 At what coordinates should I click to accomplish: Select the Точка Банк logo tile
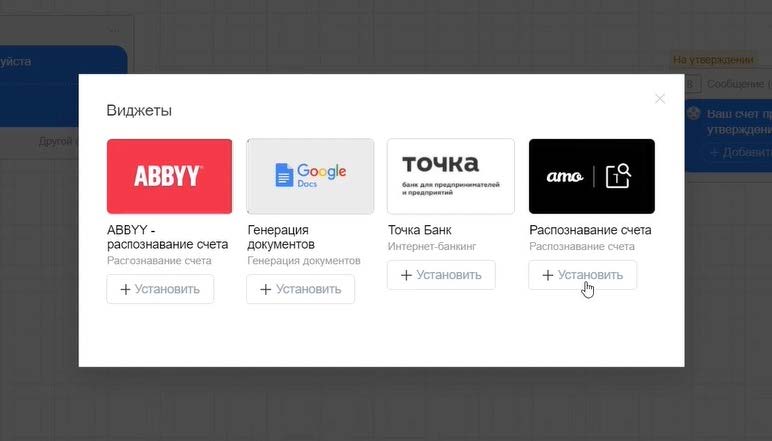pos(450,176)
